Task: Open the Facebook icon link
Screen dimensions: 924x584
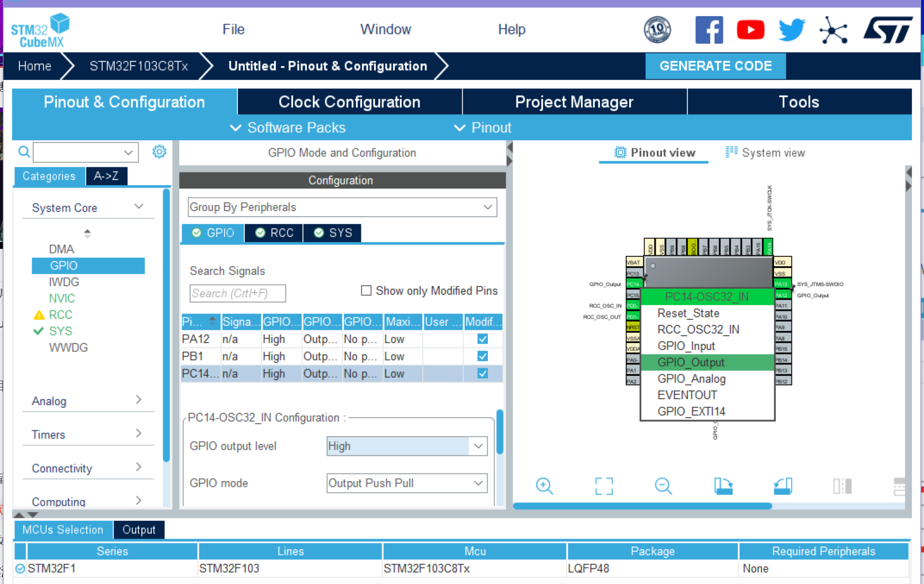Action: click(x=709, y=30)
